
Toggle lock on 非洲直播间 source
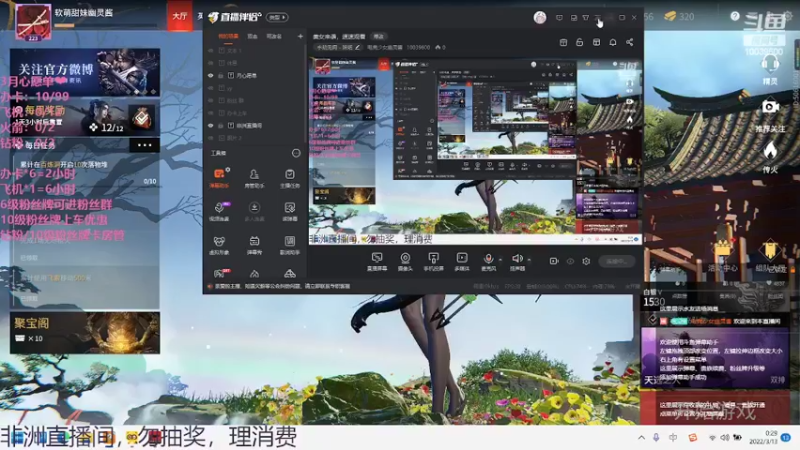(221, 126)
